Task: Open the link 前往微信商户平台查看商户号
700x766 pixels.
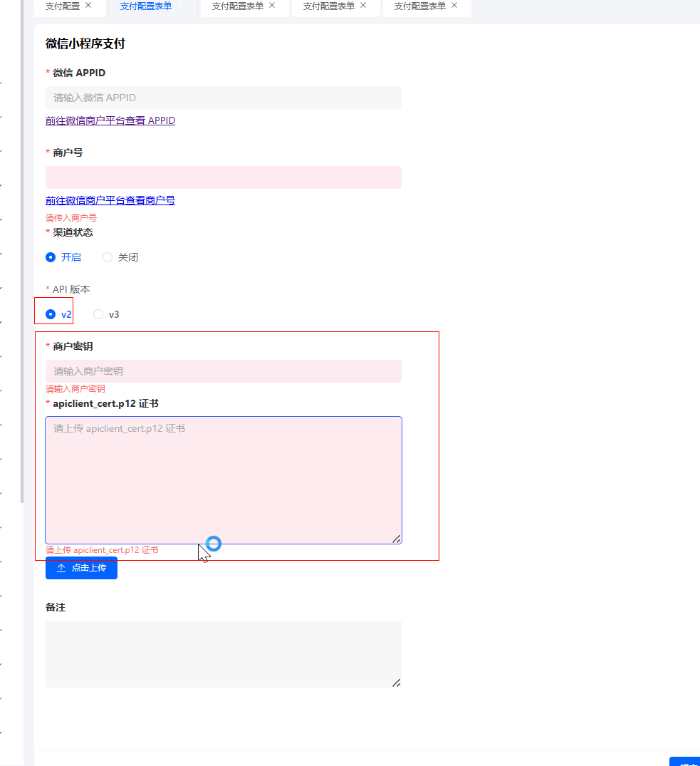Action: (110, 200)
